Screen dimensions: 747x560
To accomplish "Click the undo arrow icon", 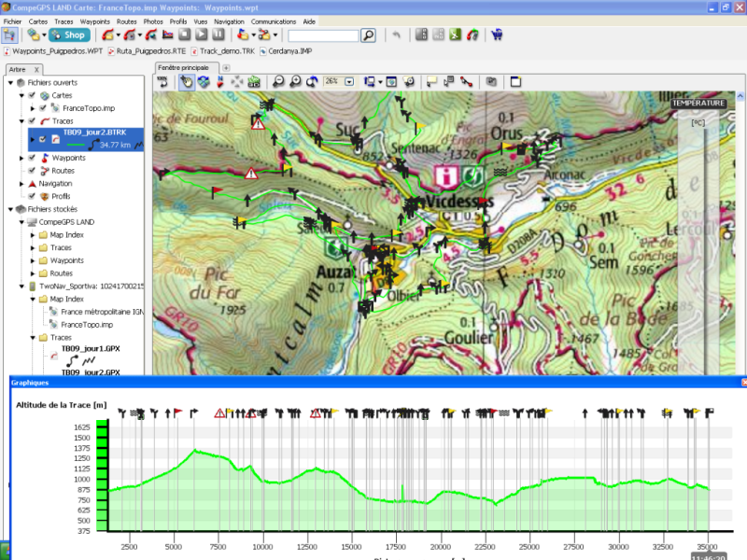I will pyautogui.click(x=396, y=35).
